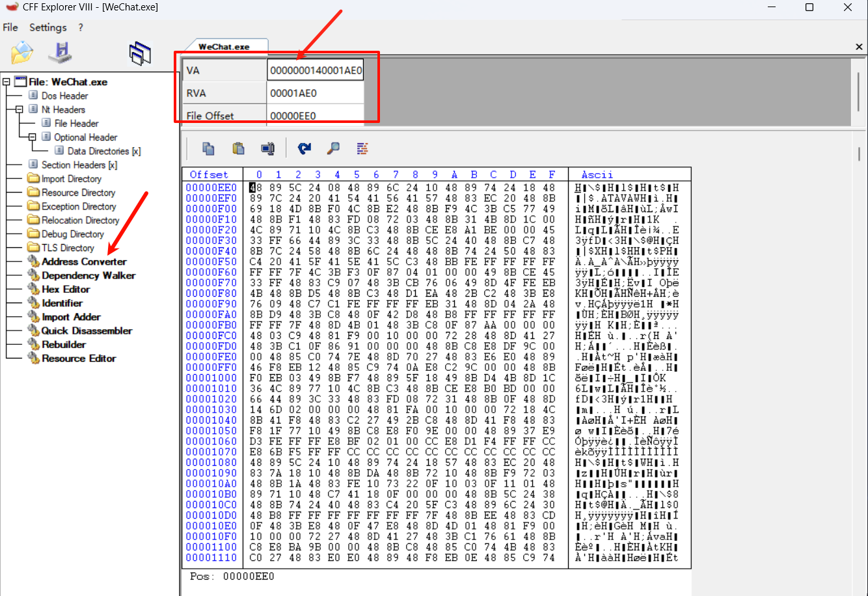Click the rightmost striped icon in hex toolbar
Image resolution: width=868 pixels, height=596 pixels.
click(x=362, y=148)
